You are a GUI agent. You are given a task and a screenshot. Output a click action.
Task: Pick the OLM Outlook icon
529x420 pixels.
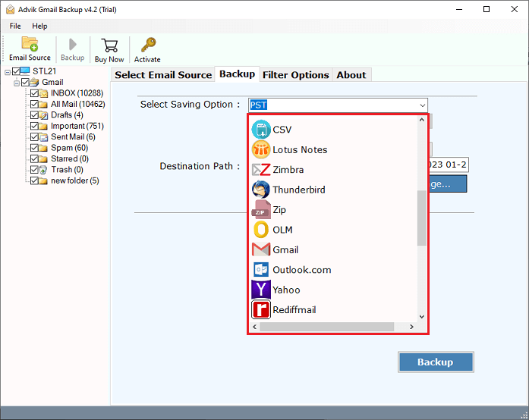click(x=261, y=230)
